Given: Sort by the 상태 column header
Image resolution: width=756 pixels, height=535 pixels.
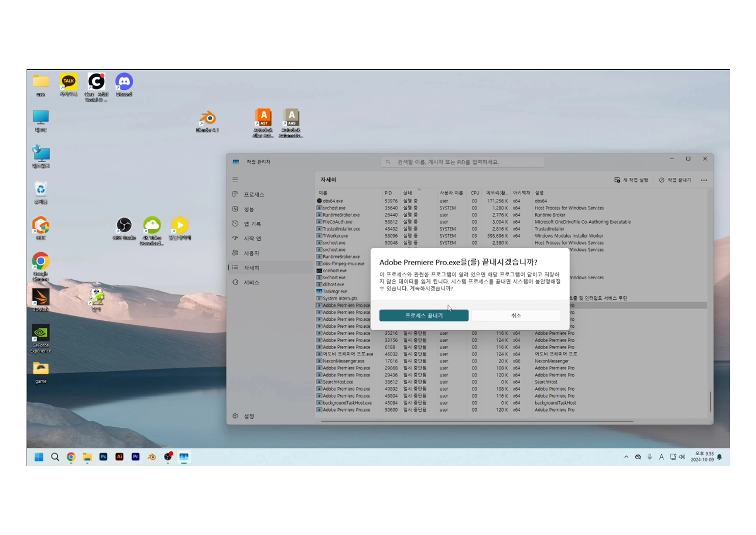Looking at the screenshot, I should pos(408,193).
